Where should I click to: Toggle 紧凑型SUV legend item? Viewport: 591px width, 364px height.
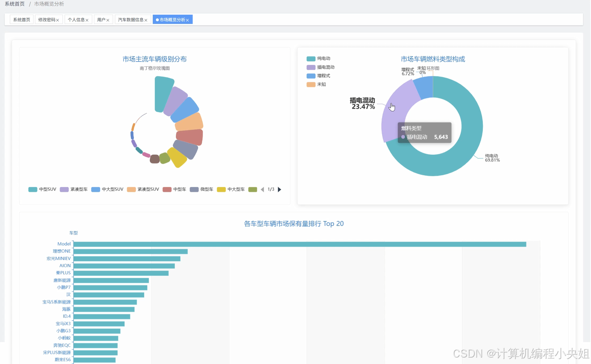143,189
